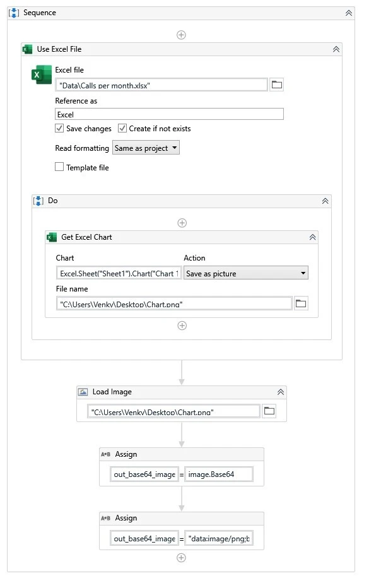This screenshot has height=588, width=381.
Task: Open the Read formatting dropdown
Action: pos(146,148)
